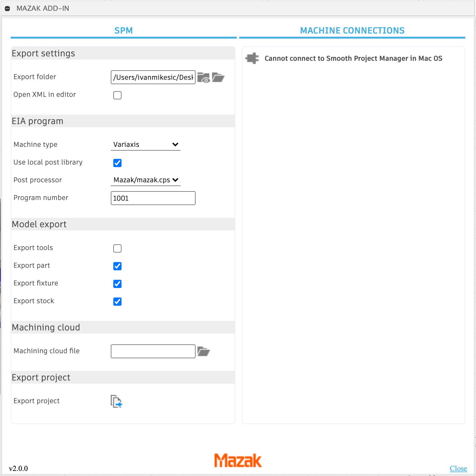Screen dimensions: 476x476
Task: Click the 'Machining cloud file' label
Action: click(47, 351)
